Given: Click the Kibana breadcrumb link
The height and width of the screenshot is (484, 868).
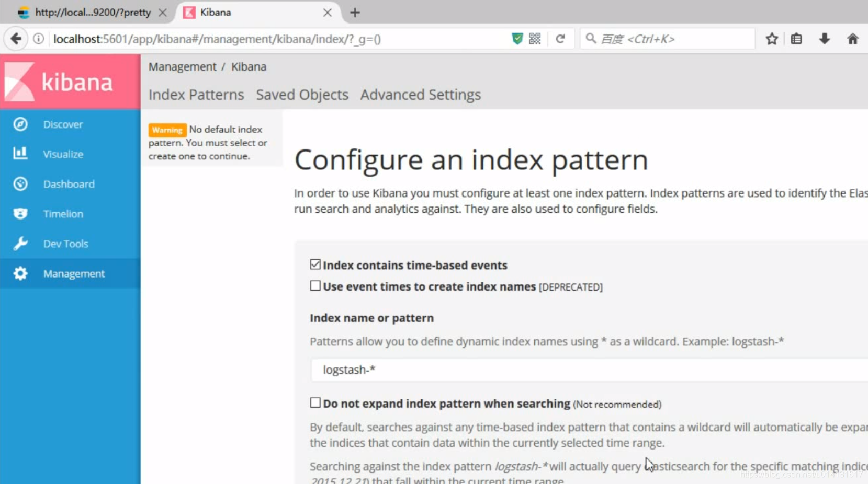Looking at the screenshot, I should tap(249, 67).
